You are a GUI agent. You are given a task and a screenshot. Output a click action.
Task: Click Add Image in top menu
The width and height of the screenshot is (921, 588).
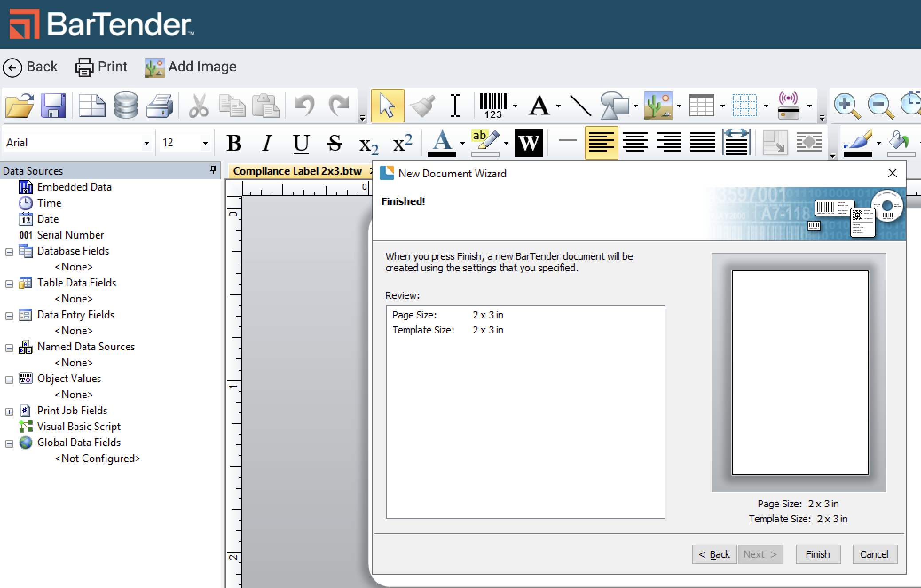(191, 67)
